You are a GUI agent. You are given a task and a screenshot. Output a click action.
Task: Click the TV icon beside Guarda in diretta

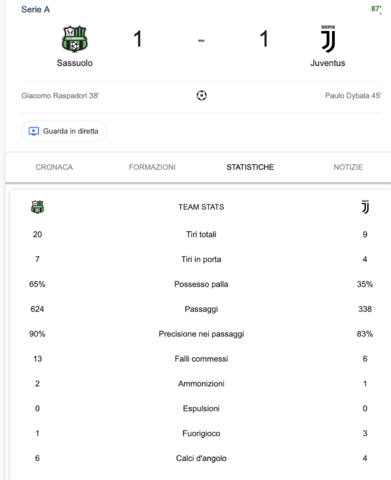point(34,131)
